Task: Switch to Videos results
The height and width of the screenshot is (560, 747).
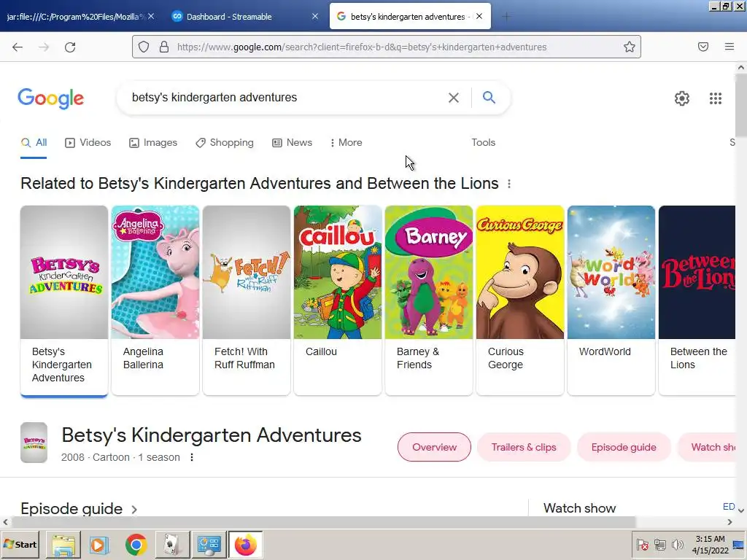Action: 88,142
